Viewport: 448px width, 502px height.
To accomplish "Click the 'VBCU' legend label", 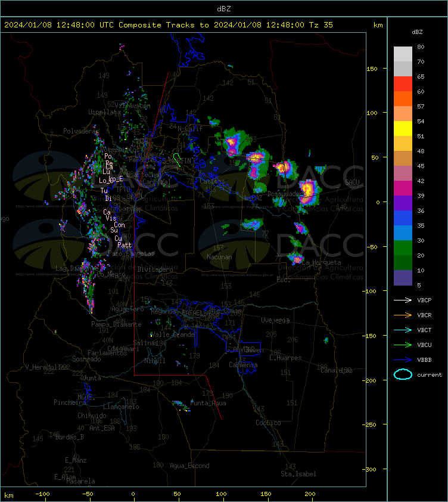I will pos(424,345).
